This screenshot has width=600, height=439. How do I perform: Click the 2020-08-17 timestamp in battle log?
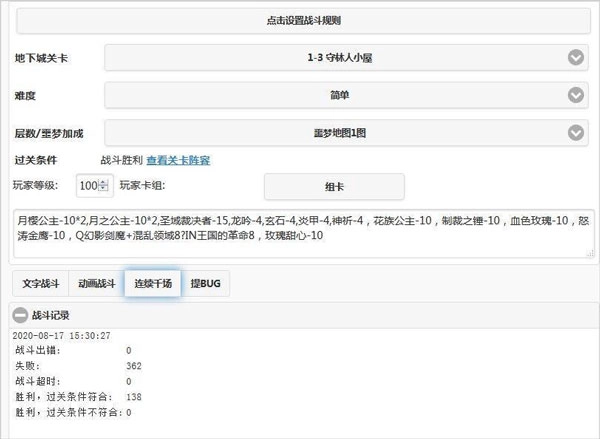[62, 336]
